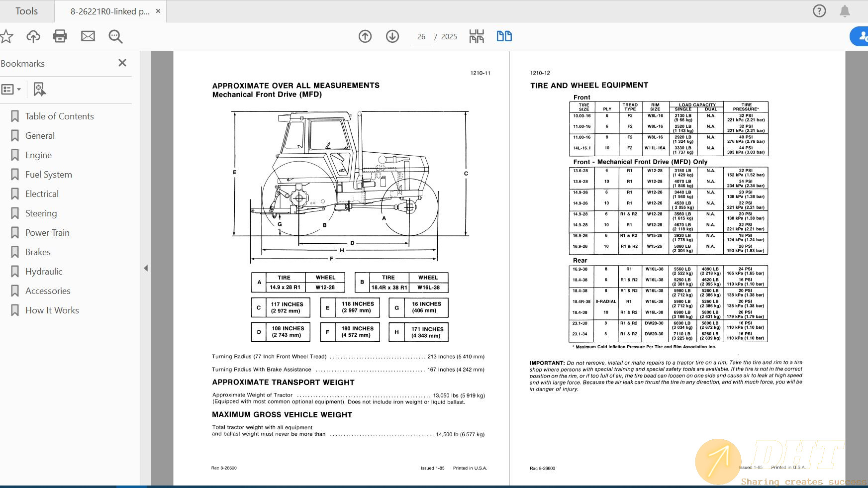Switch to the Tools tab

point(26,10)
